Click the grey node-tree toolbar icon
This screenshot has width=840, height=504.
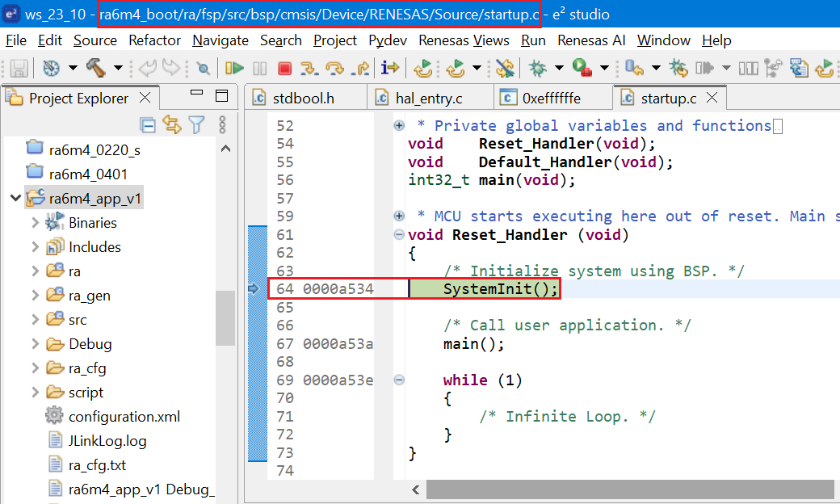click(773, 68)
